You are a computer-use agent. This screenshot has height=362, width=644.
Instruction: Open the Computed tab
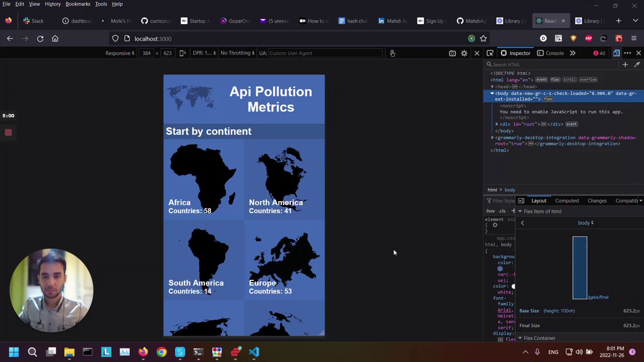coord(567,201)
